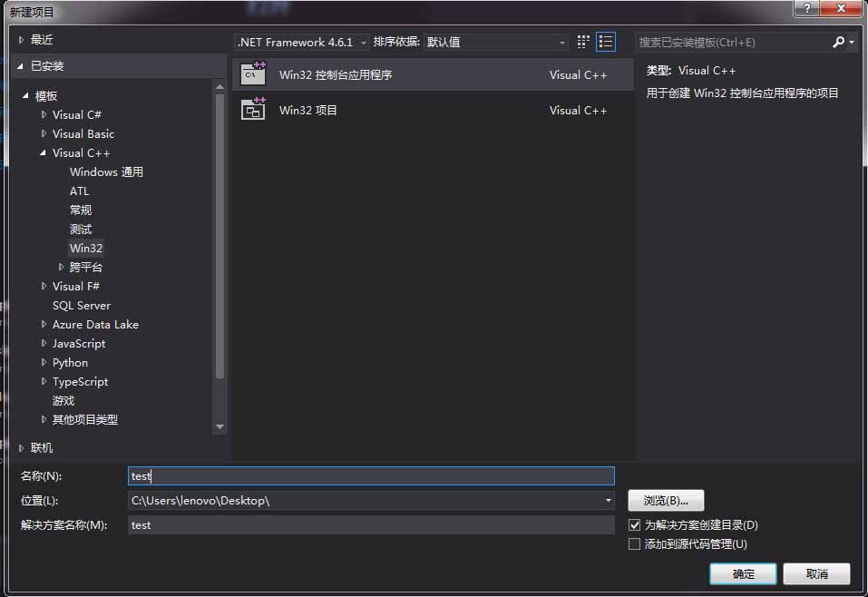Select the Win32 项目 template icon
Viewport: 868px width, 597px height.
point(254,109)
